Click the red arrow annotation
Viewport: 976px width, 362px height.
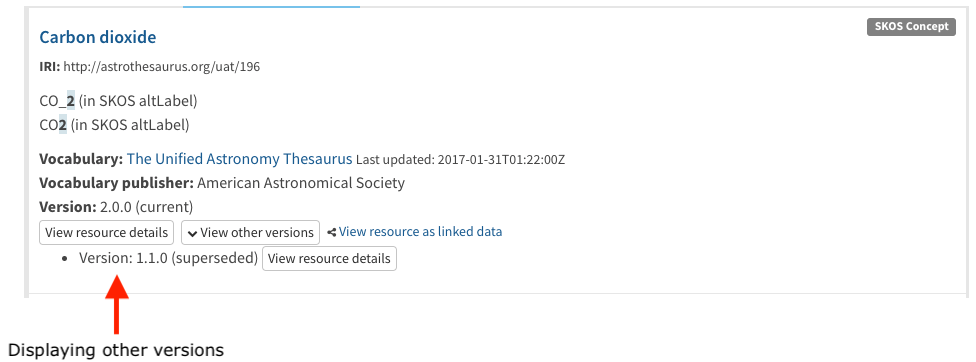[x=116, y=304]
